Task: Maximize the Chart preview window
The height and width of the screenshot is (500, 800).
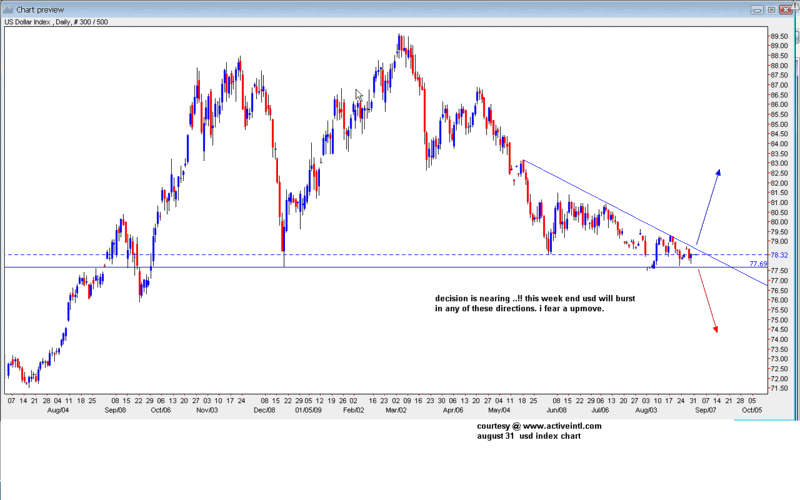Action: click(772, 8)
